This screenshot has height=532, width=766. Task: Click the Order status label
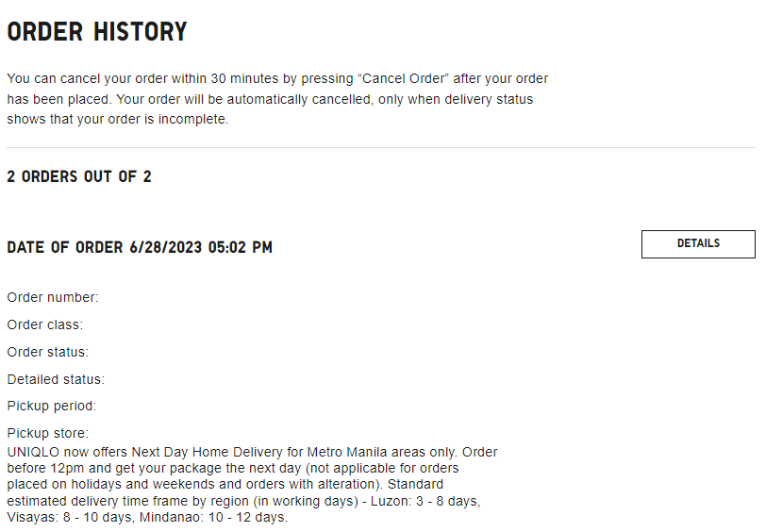coord(48,352)
